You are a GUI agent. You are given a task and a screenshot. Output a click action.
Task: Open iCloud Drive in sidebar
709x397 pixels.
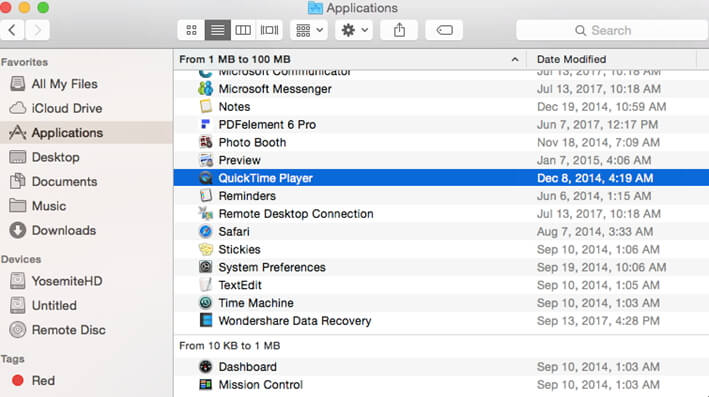(x=66, y=108)
